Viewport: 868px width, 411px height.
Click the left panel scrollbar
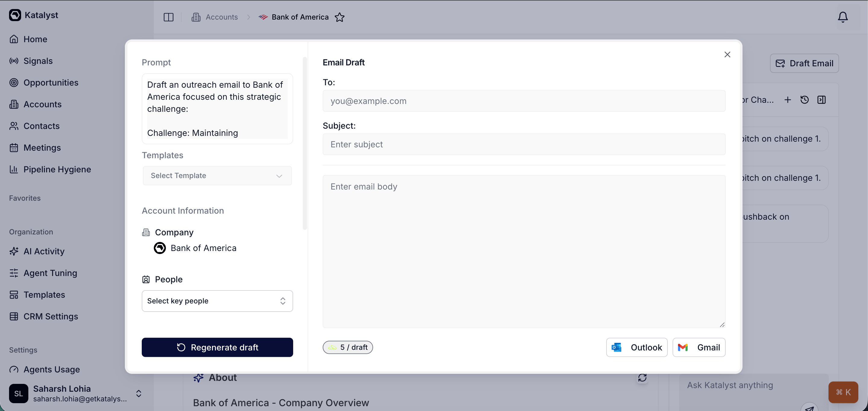click(x=305, y=143)
